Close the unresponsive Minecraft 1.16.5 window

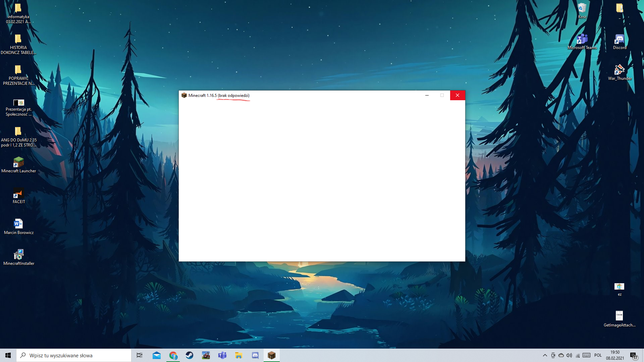click(x=457, y=95)
